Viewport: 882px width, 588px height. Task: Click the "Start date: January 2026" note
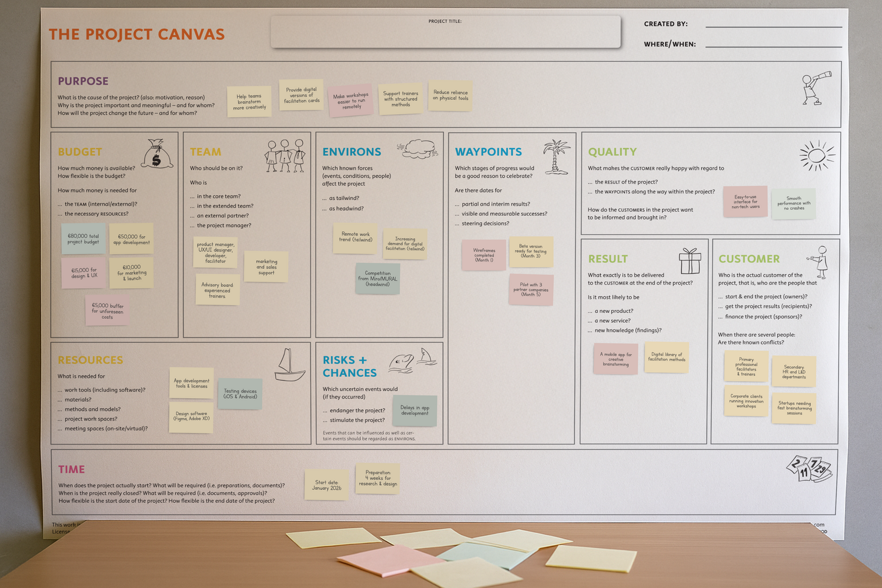pos(326,485)
